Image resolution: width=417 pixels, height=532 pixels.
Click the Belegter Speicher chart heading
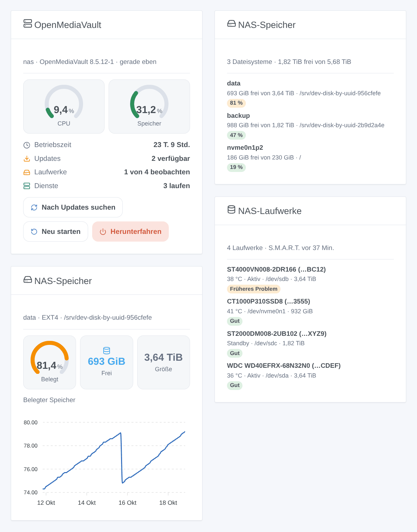coord(49,400)
